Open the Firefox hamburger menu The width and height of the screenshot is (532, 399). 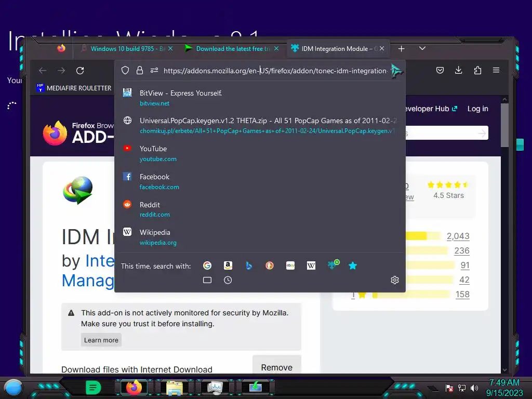tap(496, 70)
